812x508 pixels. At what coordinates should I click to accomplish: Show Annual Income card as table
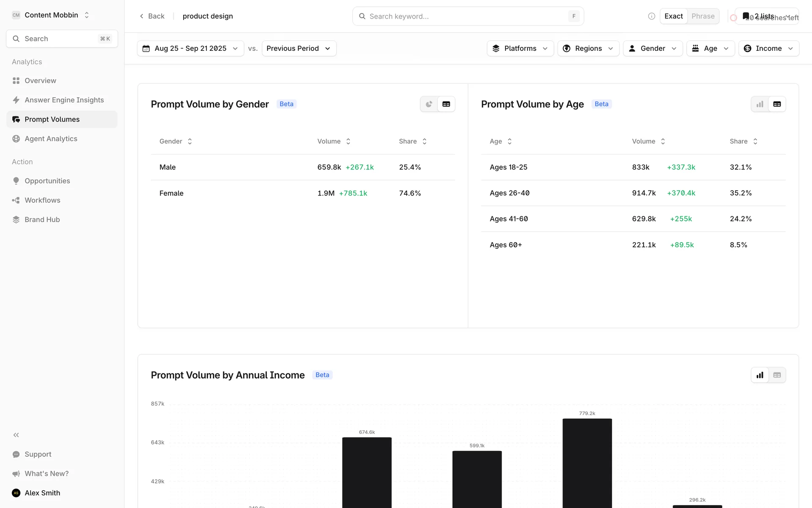pyautogui.click(x=777, y=375)
